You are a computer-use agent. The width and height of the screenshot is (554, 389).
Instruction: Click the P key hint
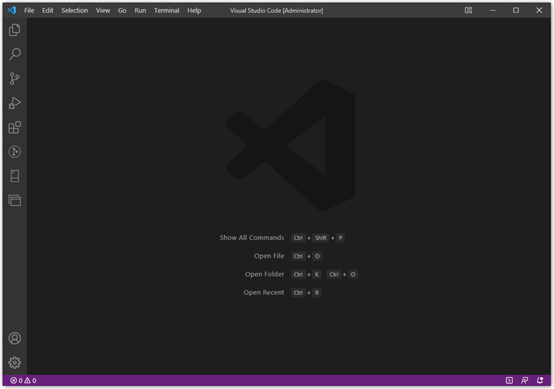coord(341,238)
